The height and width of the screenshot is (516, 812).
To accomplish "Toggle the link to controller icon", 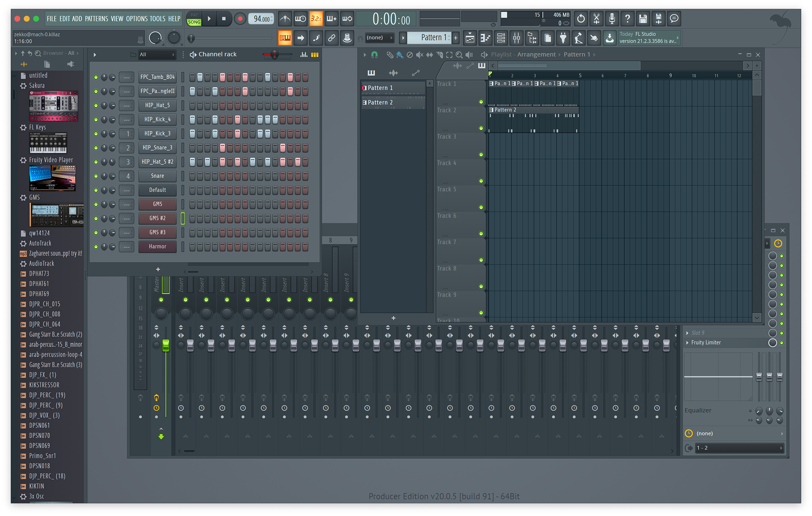I will click(332, 38).
